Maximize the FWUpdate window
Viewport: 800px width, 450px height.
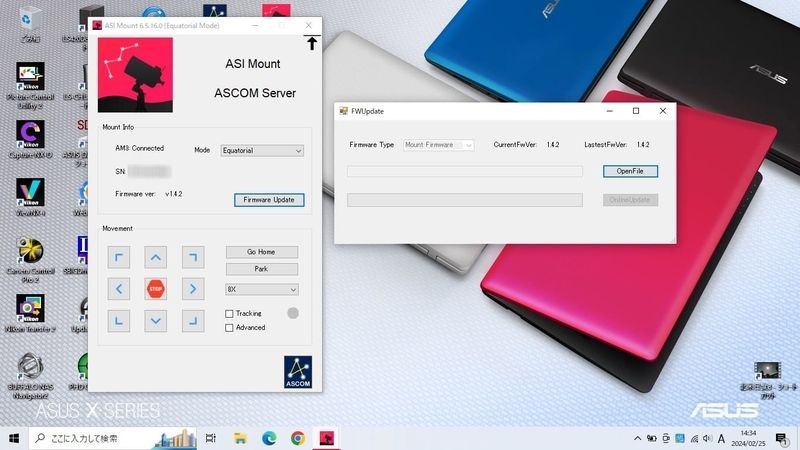(636, 111)
